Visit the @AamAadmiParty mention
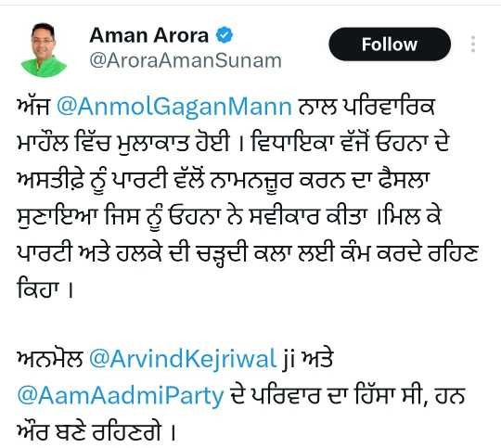 point(121,396)
